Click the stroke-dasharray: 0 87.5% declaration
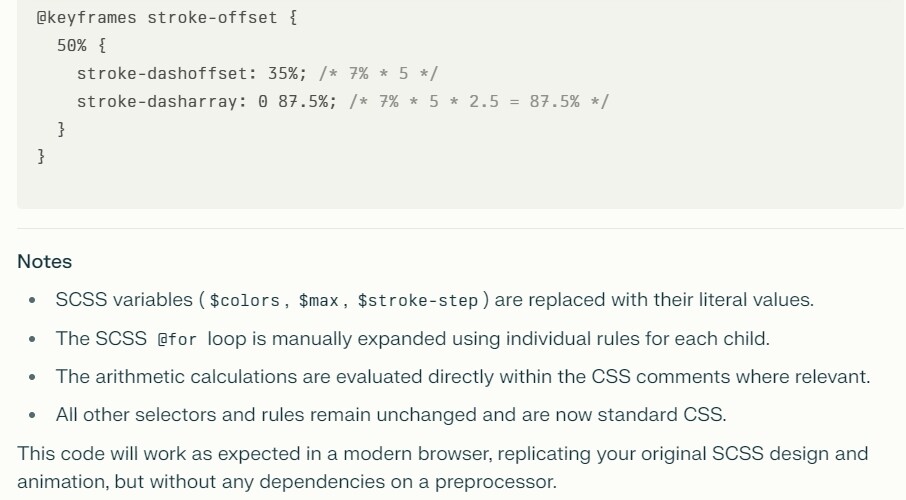 (207, 102)
